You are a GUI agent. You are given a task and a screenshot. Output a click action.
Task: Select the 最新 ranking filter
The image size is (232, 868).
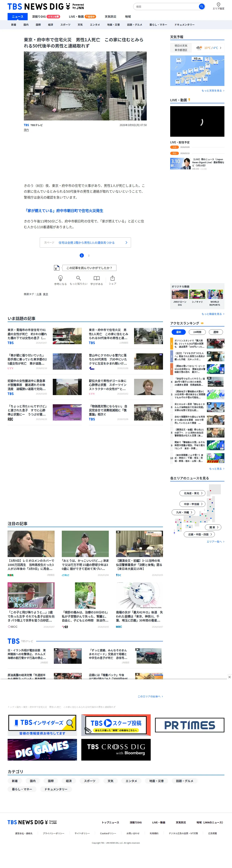point(179,332)
